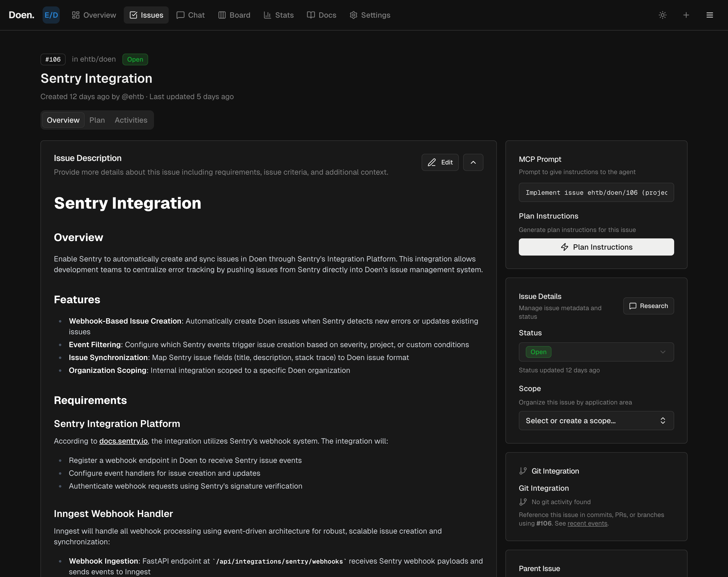Collapse the Issue Description section

473,162
